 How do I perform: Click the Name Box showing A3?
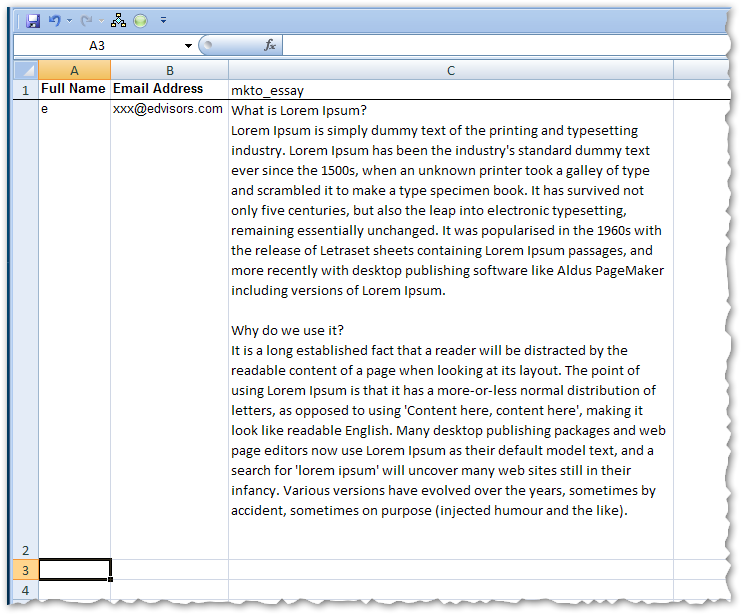point(97,45)
